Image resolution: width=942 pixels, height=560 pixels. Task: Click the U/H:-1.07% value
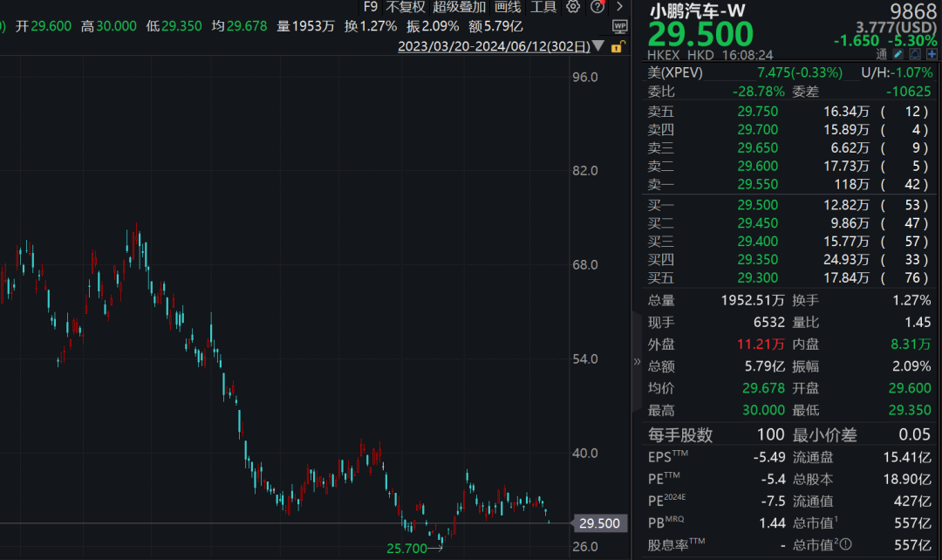(x=897, y=72)
